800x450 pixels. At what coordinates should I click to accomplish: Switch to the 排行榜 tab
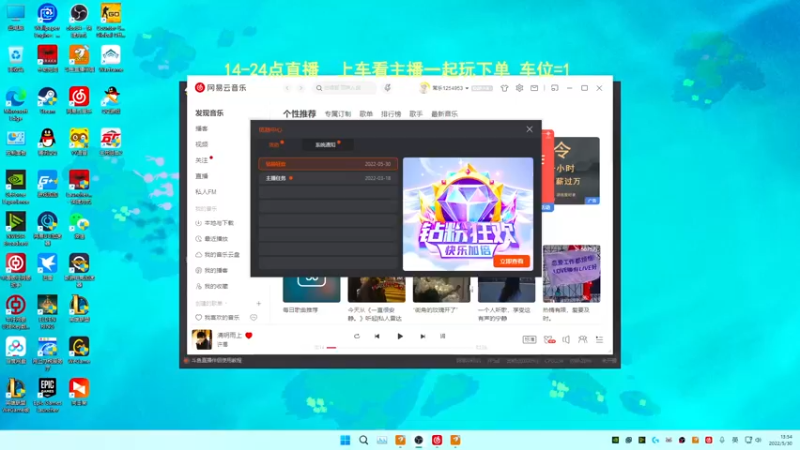tap(391, 114)
